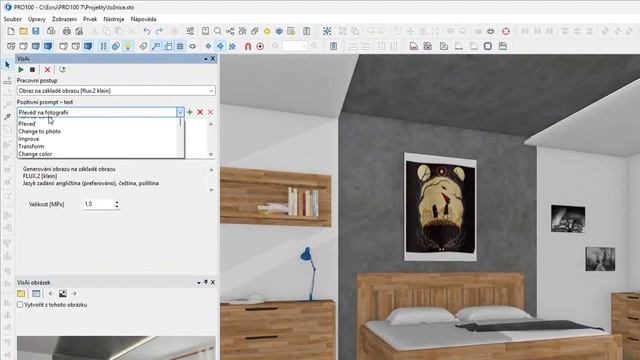Undo last action with the undo arrow

(147, 31)
